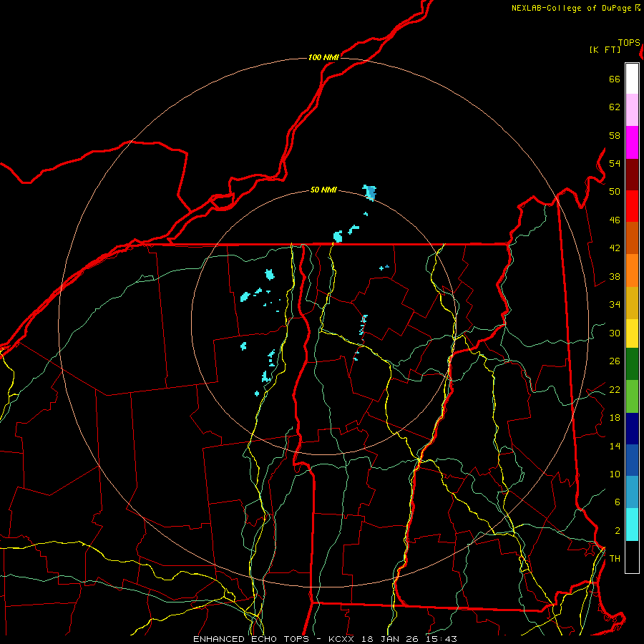644x644 pixels.
Task: Click the black TH threshold swatch
Action: click(632, 557)
